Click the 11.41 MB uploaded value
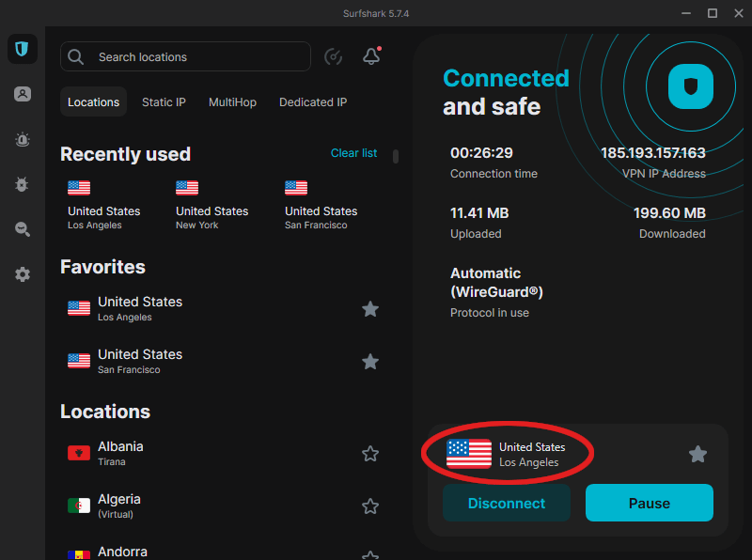 click(479, 213)
